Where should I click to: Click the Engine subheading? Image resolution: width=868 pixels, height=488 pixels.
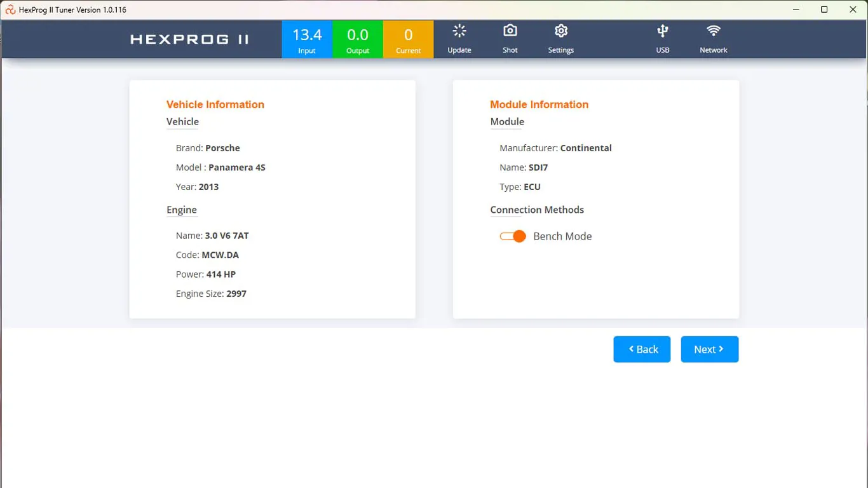click(182, 210)
